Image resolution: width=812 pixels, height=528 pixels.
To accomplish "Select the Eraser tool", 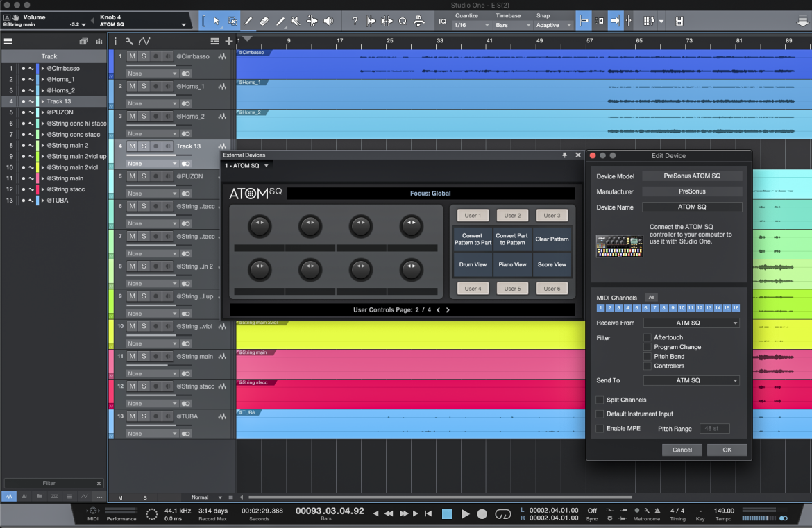I will [264, 22].
